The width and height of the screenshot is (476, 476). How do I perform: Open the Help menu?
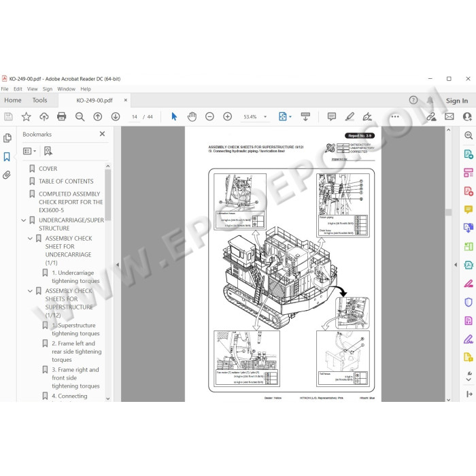coord(86,89)
